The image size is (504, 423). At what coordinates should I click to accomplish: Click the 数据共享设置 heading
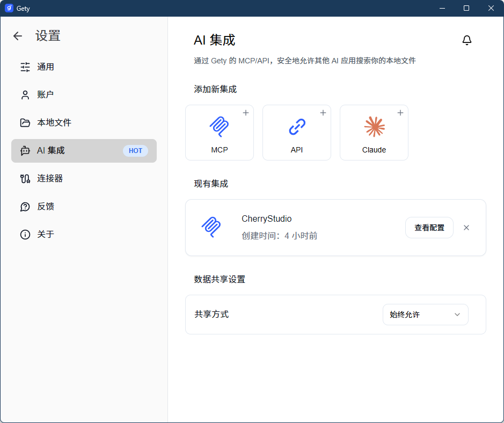pos(220,279)
